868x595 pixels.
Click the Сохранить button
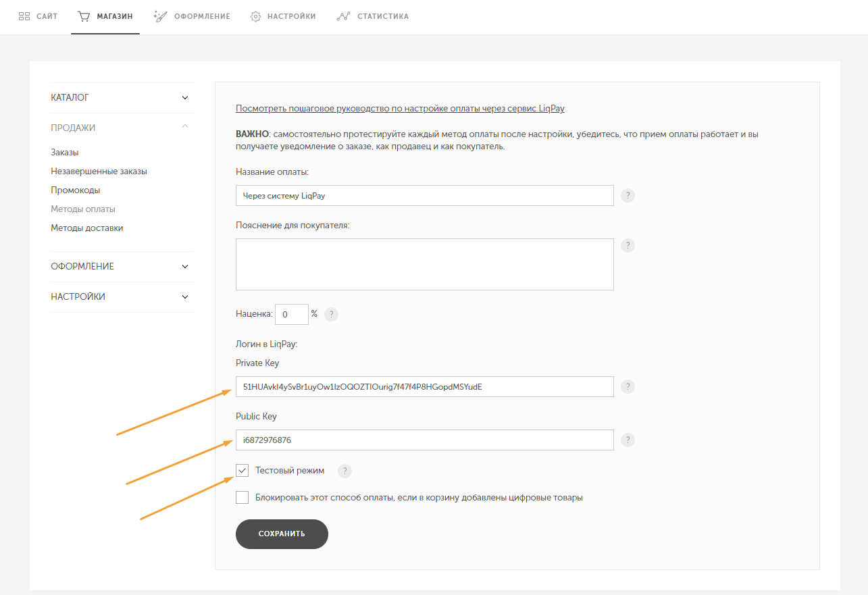point(282,534)
